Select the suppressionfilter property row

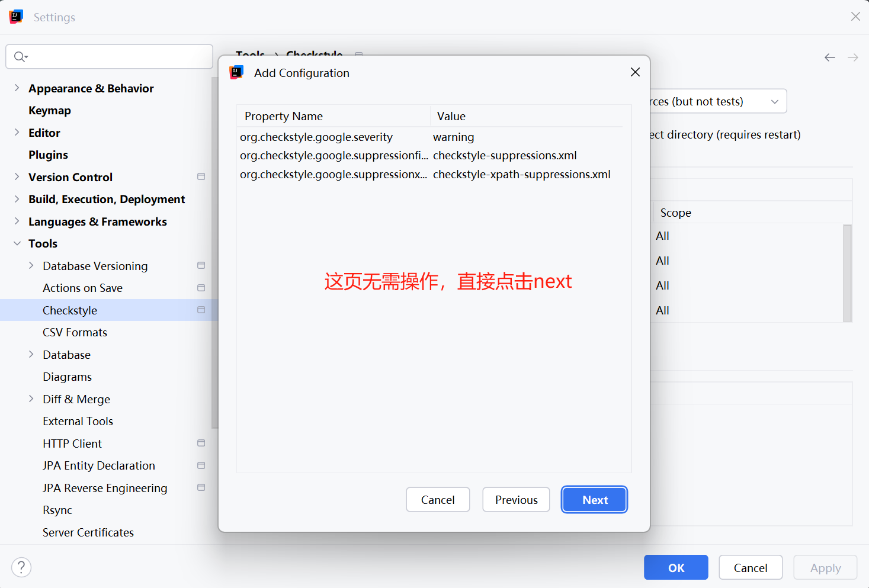click(429, 155)
